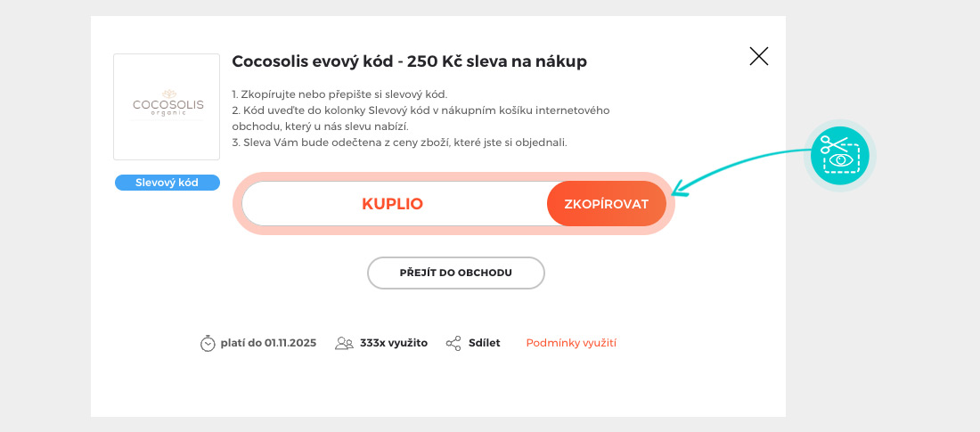This screenshot has height=432, width=980.
Task: Click the users icon beside 333x využito
Action: pos(344,343)
